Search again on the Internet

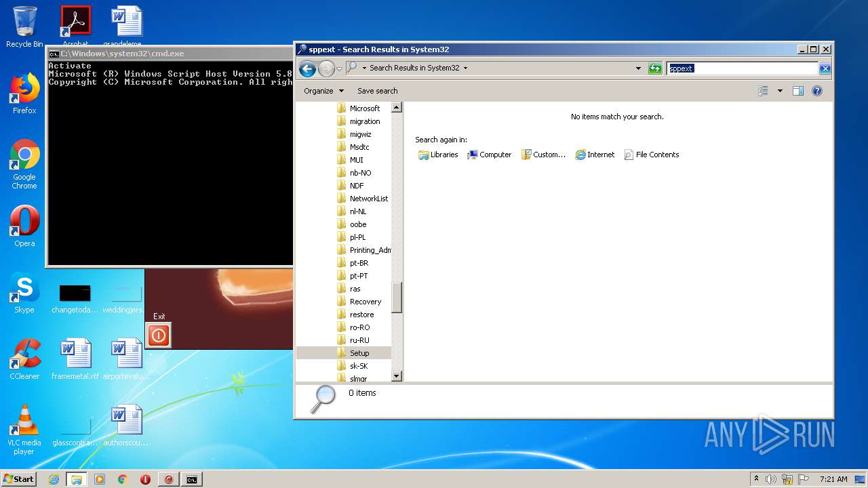click(x=595, y=155)
